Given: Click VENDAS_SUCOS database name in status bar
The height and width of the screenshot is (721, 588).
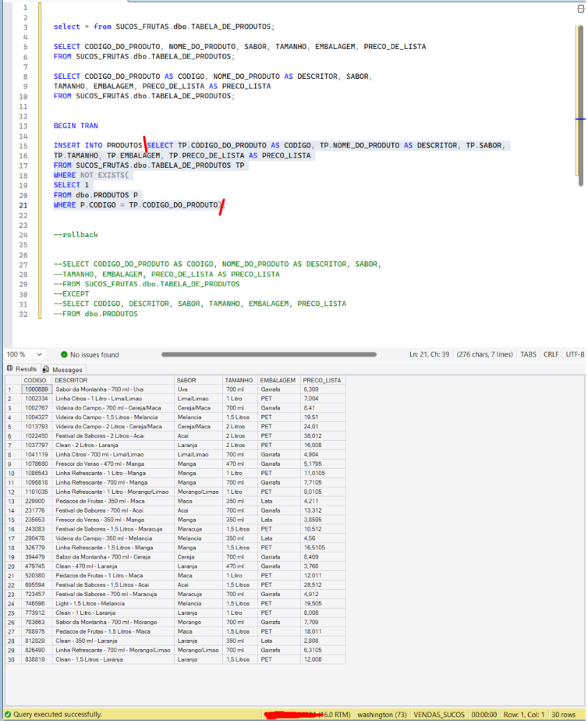Looking at the screenshot, I should 439,715.
